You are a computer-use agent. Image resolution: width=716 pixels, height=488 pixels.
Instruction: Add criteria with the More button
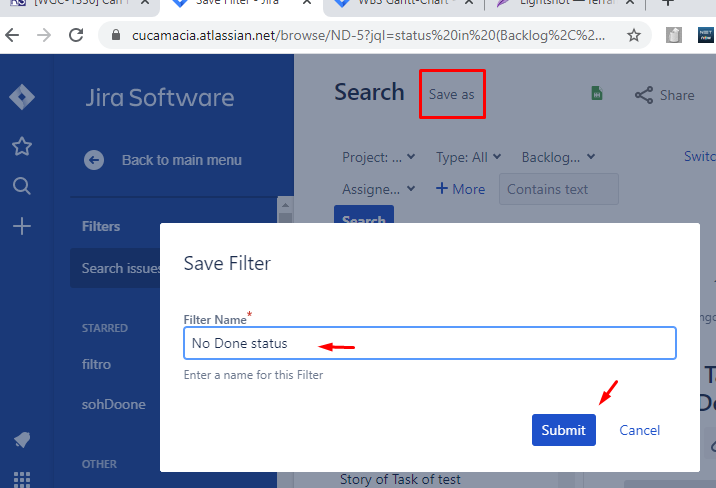pos(460,189)
